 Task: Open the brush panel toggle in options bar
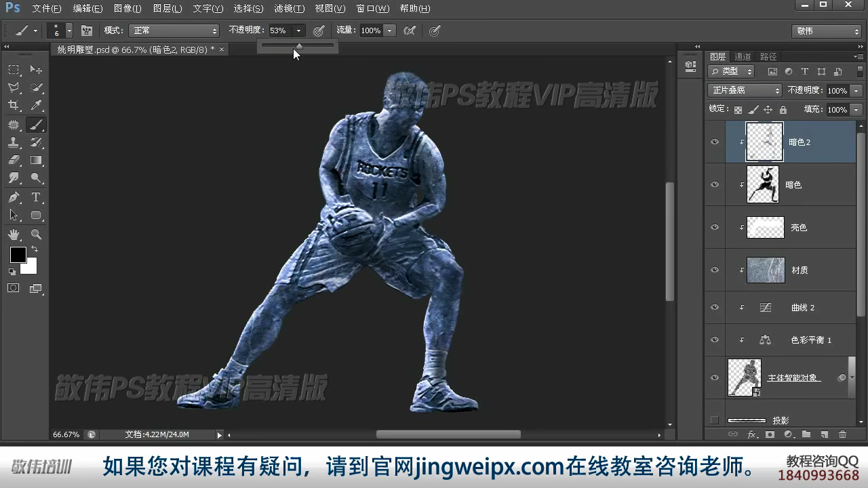coord(87,30)
